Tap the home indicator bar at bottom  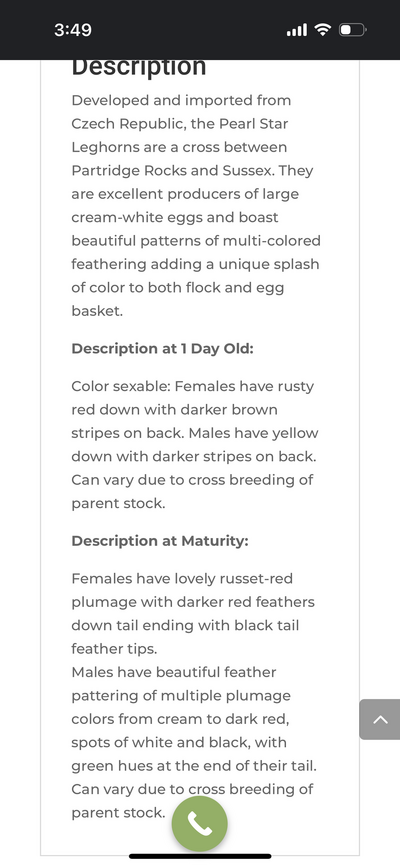click(x=200, y=856)
